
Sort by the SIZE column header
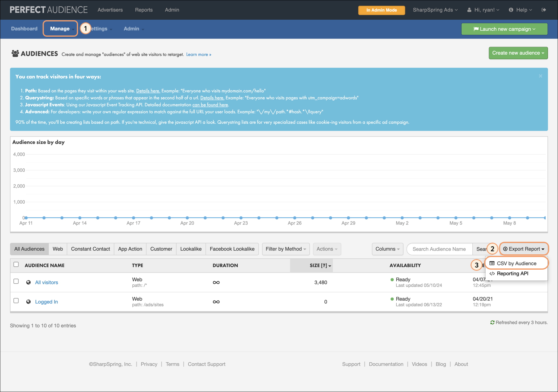312,265
